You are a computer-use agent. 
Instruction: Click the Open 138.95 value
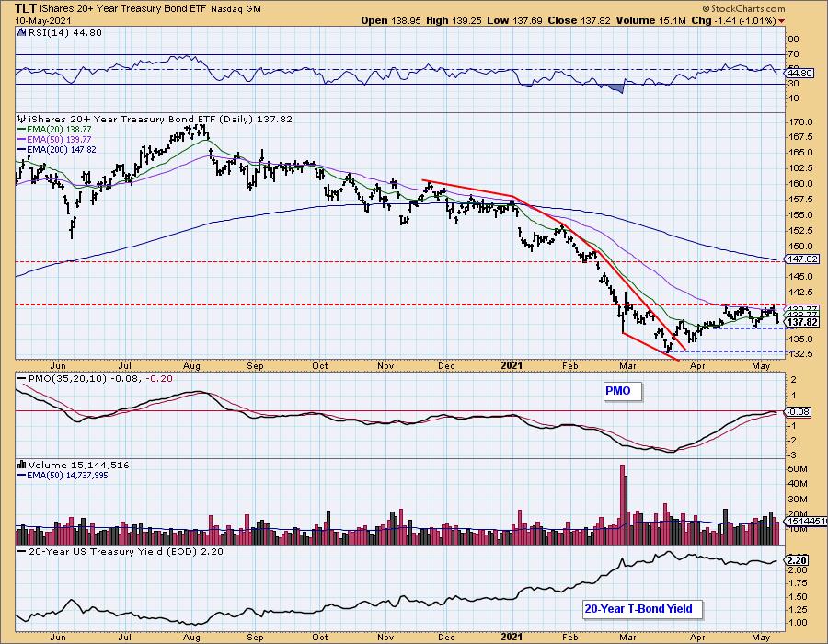pyautogui.click(x=391, y=20)
